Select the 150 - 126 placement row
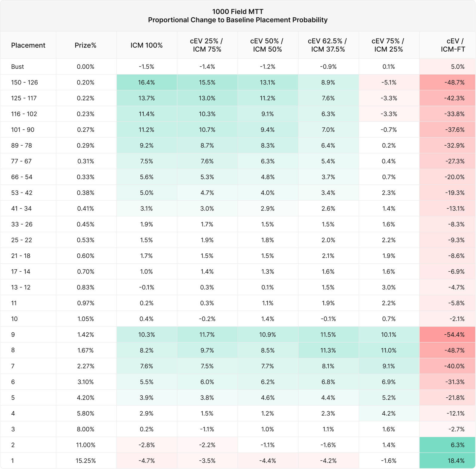476x469 pixels. tap(238, 82)
